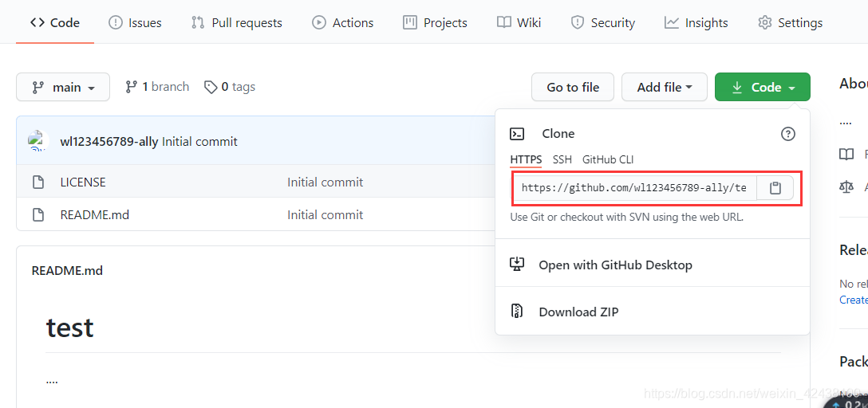This screenshot has height=408, width=868.
Task: Click the commit author avatar
Action: (x=37, y=141)
